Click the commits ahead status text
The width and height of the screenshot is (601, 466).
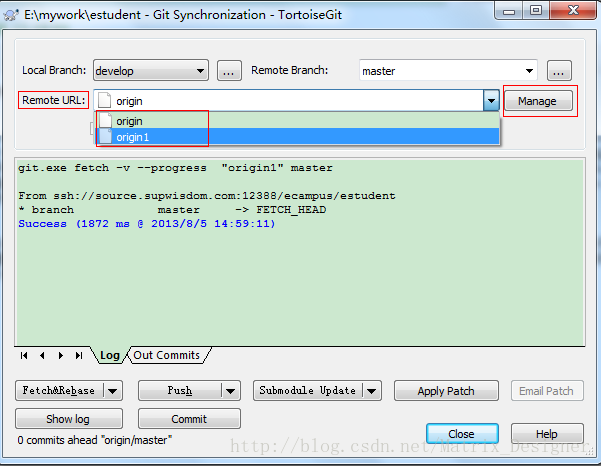pyautogui.click(x=95, y=440)
